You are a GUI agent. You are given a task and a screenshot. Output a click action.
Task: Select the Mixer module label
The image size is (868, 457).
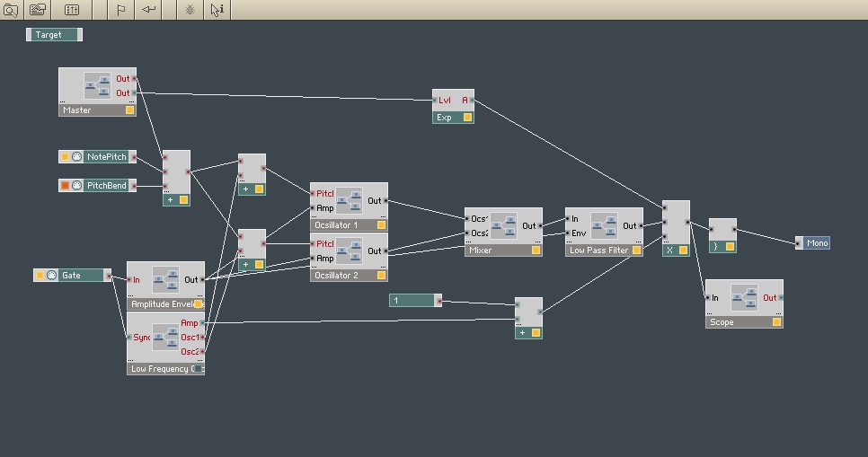481,250
